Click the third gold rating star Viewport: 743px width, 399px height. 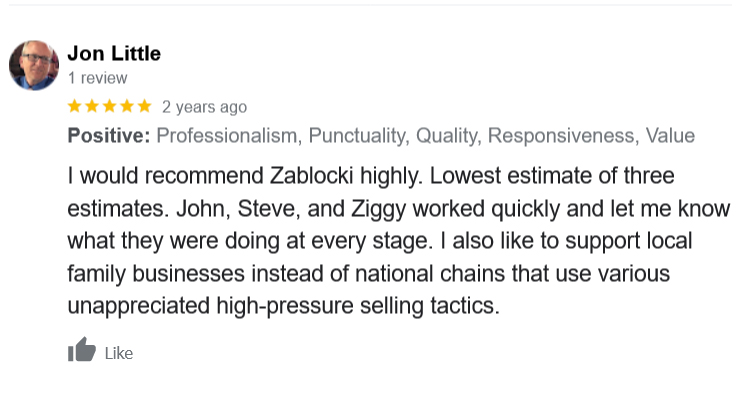coord(109,106)
